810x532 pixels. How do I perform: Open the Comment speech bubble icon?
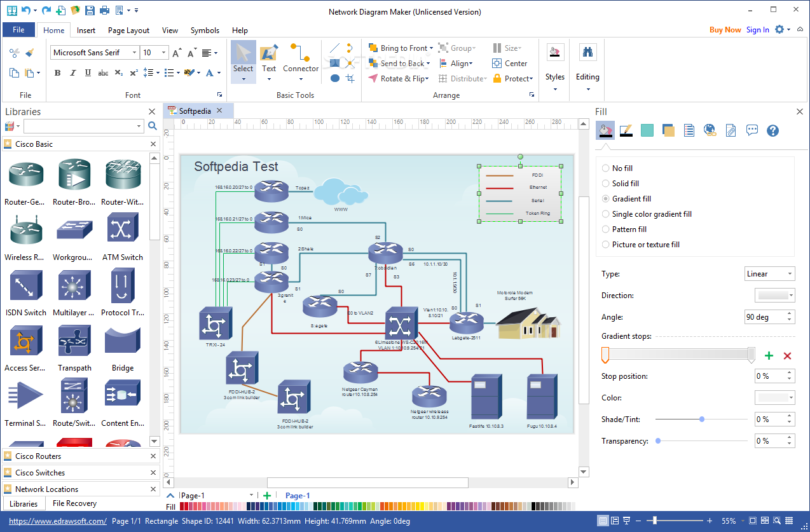752,130
